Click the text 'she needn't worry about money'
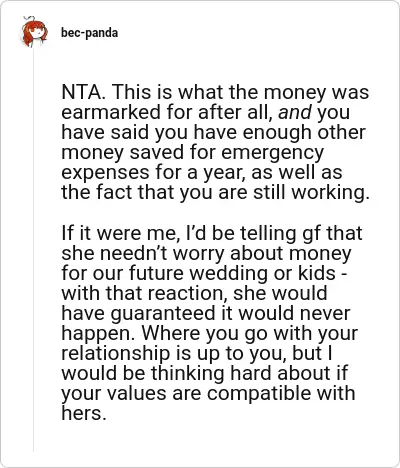The width and height of the screenshot is (400, 468). tap(206, 253)
